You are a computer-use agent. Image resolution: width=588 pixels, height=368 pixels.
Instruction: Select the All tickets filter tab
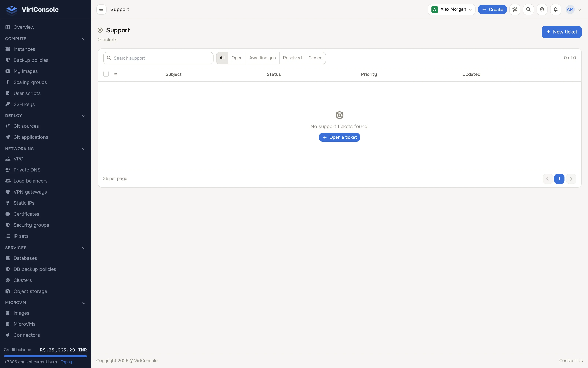tap(222, 58)
